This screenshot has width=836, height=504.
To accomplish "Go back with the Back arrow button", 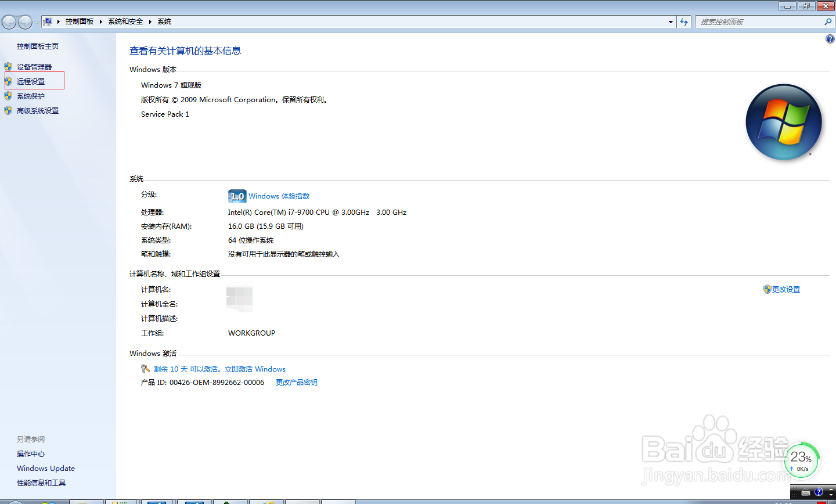I will 9,22.
